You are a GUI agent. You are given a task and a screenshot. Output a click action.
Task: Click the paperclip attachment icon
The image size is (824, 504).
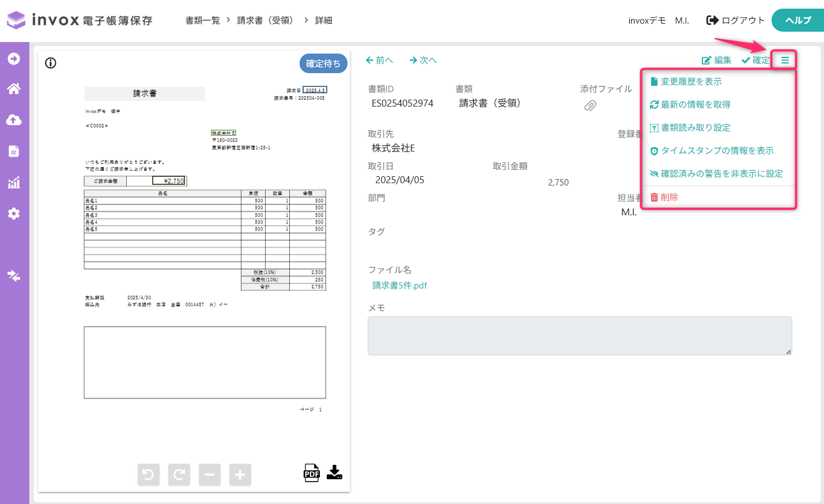[590, 105]
